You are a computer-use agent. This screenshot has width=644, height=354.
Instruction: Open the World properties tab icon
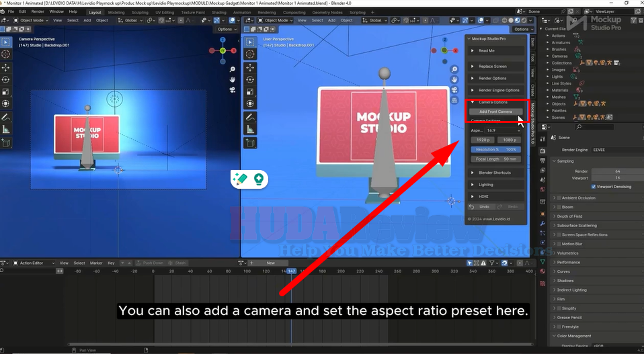point(542,189)
